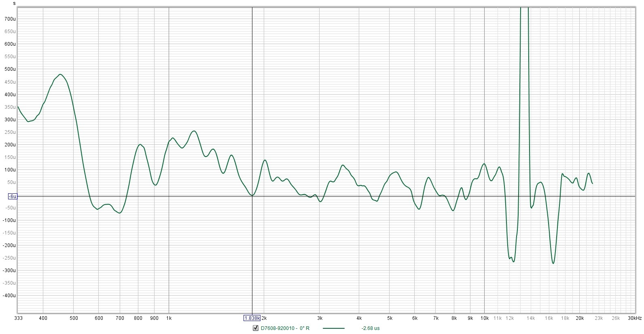Viewport: 644px width, 334px height.
Task: Click the 1k frequency axis label
Action: [169, 318]
